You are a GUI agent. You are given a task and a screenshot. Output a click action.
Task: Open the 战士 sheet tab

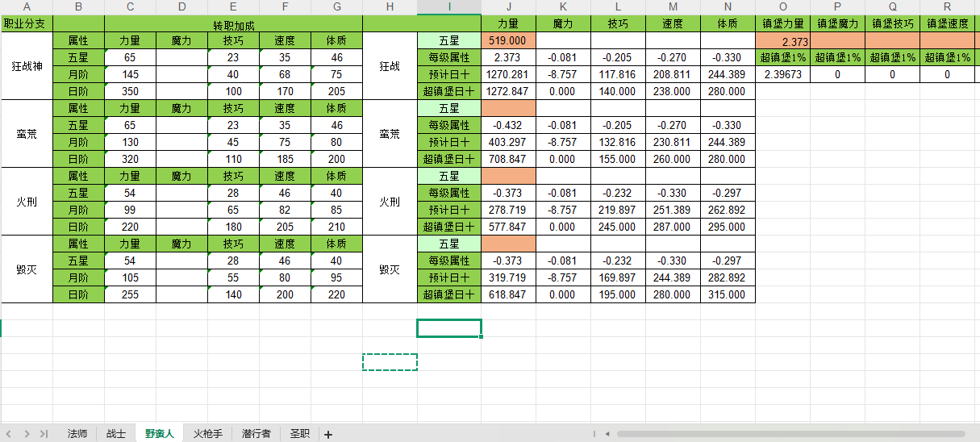tap(116, 434)
